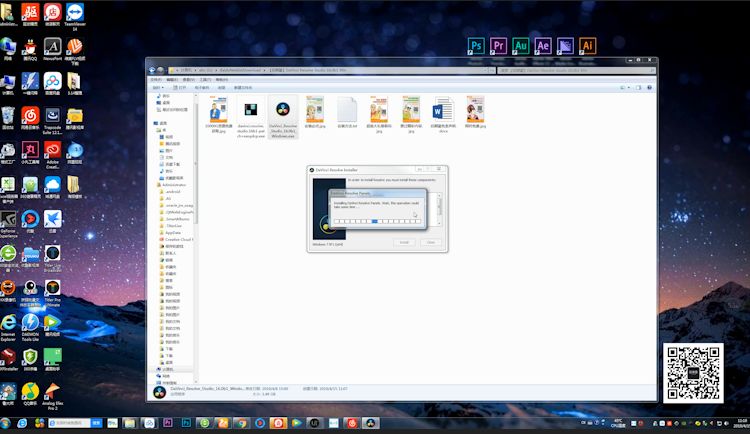Select the Internet Explorer desktop icon
The image size is (750, 434).
click(x=8, y=327)
